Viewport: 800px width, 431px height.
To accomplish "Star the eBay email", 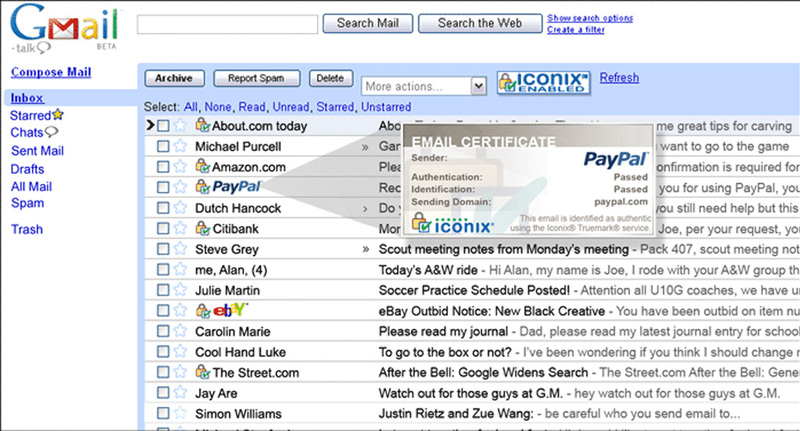I will 180,311.
